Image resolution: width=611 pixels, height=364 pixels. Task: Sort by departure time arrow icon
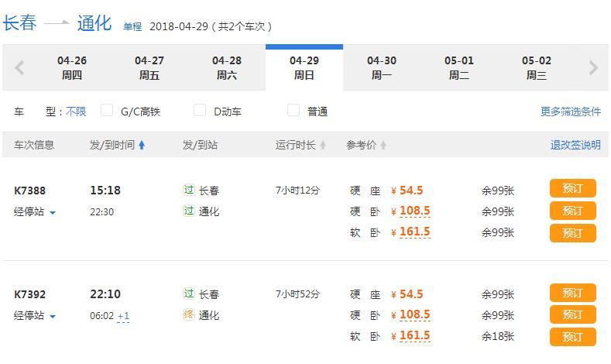coord(142,146)
